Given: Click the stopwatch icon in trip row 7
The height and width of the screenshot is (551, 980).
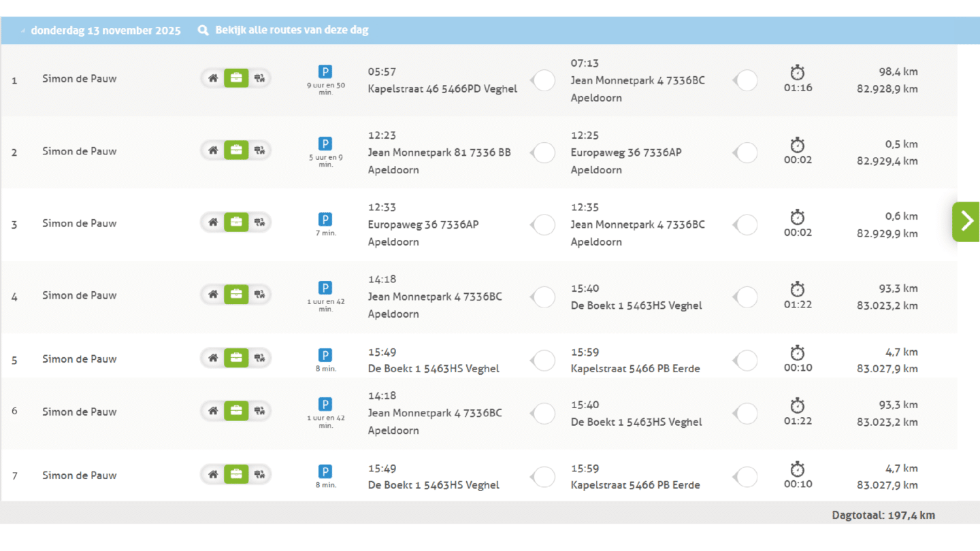Looking at the screenshot, I should click(x=797, y=469).
